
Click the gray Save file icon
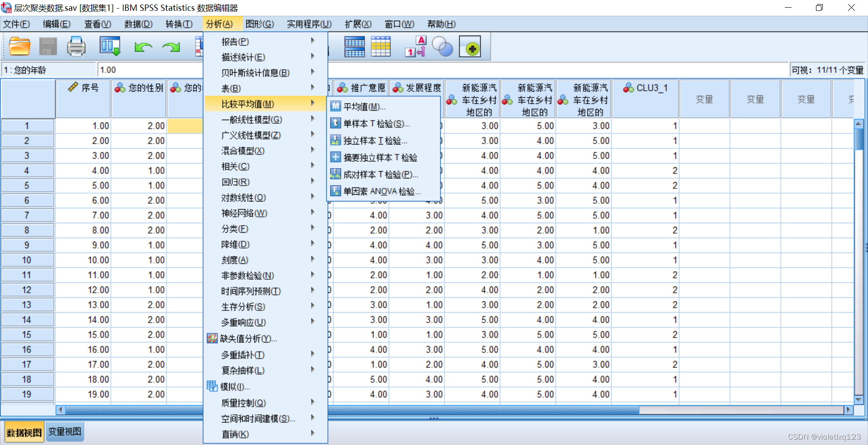tap(48, 47)
